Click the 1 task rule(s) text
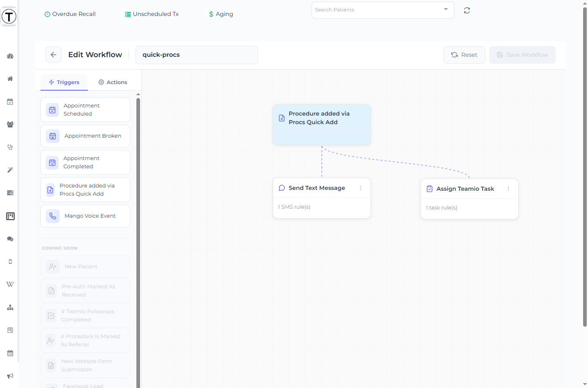 442,208
